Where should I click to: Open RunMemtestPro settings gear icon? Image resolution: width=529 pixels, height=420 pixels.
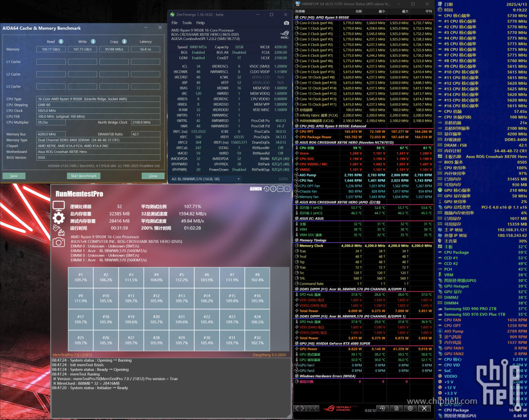pos(58,218)
